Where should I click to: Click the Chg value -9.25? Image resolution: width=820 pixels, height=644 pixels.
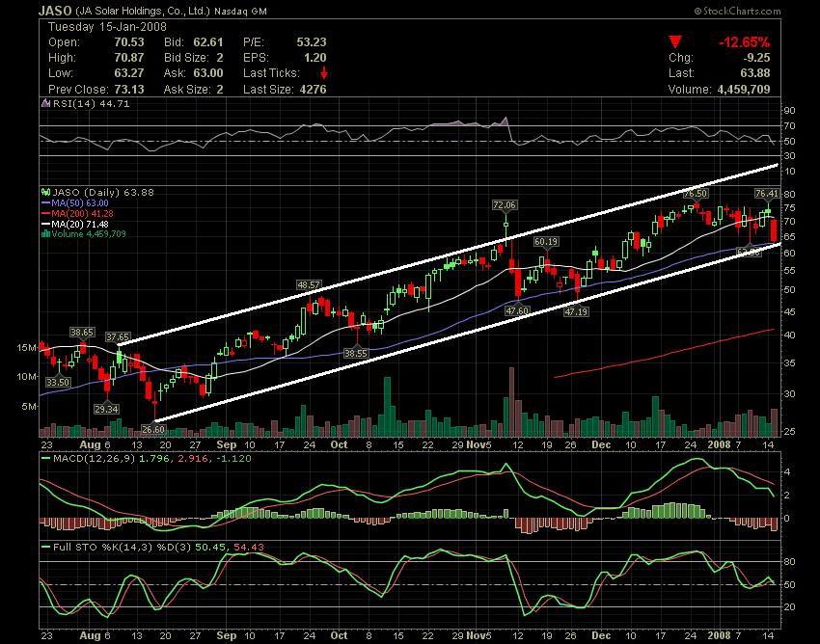(x=756, y=58)
